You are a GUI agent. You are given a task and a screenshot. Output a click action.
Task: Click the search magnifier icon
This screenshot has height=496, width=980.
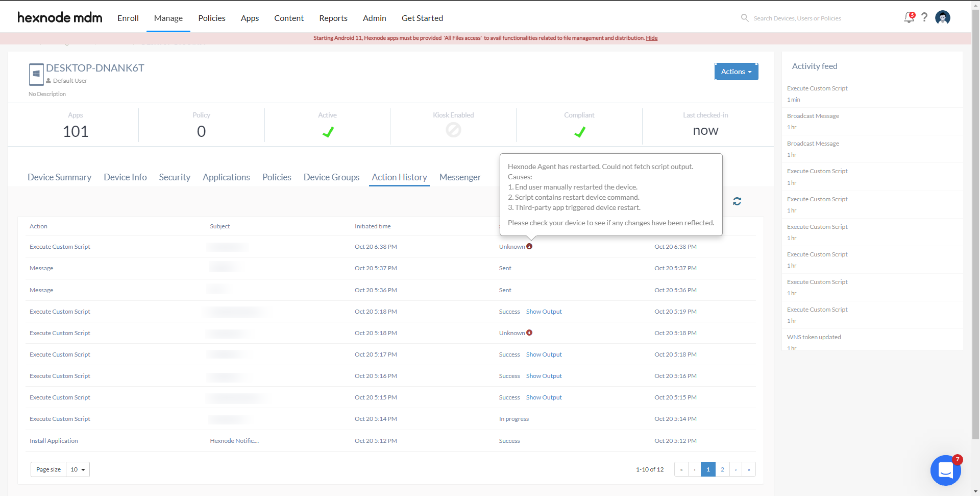coord(745,18)
